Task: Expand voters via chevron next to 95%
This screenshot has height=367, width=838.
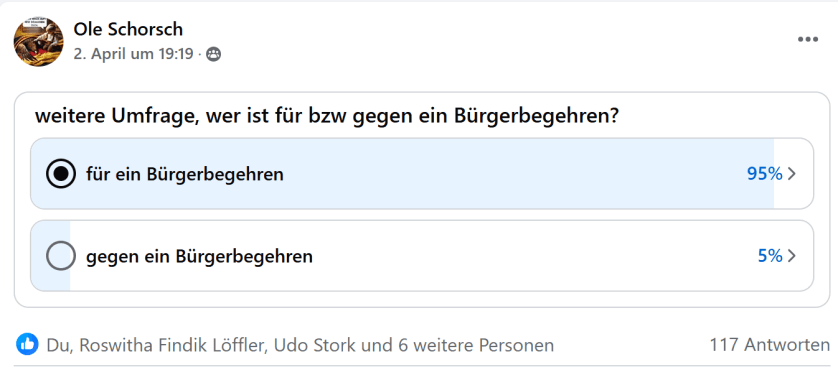Action: (x=792, y=174)
